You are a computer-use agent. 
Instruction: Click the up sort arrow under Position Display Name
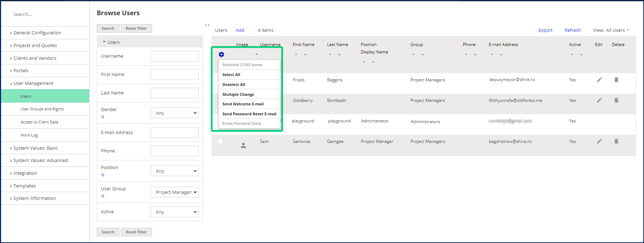[373, 62]
